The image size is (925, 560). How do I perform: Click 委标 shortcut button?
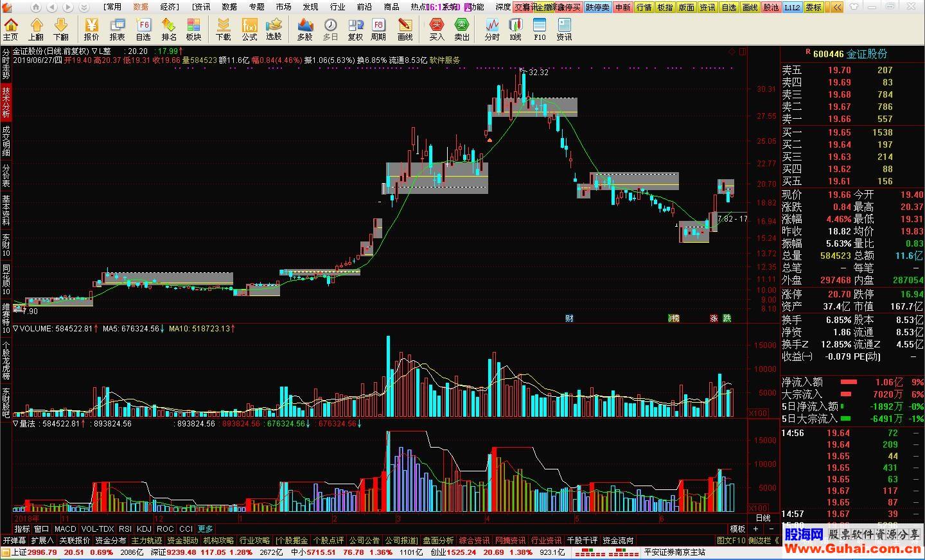tap(813, 7)
